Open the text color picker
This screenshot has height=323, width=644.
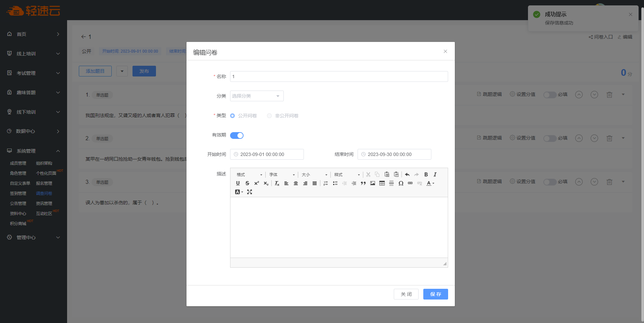[430, 183]
